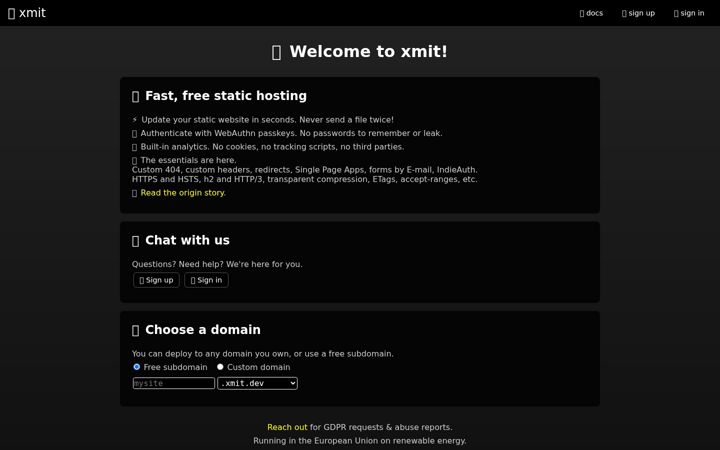The width and height of the screenshot is (720, 450).
Task: Click the lightning bolt icon before 'Update your static website'
Action: tap(135, 120)
